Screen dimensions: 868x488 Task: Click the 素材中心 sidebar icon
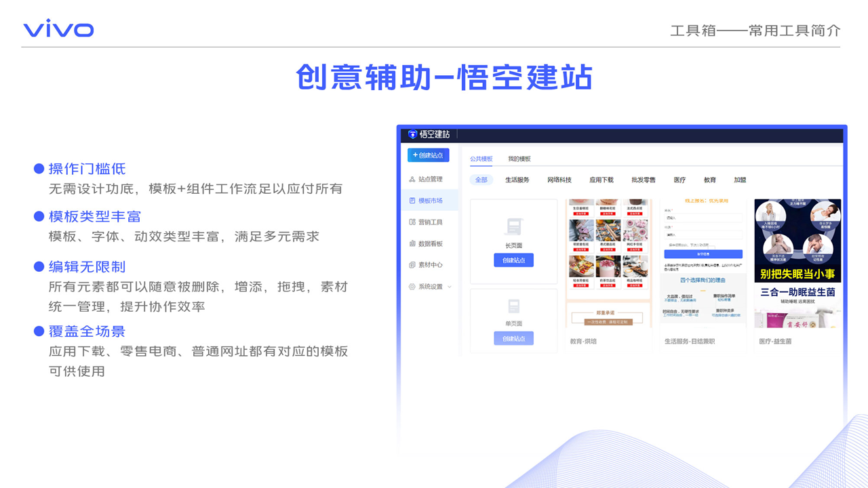[x=412, y=265]
